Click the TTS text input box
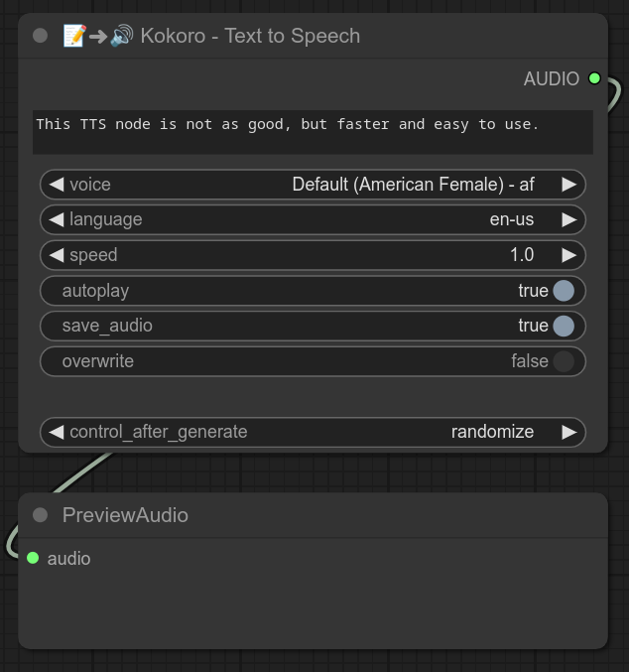The width and height of the screenshot is (629, 672). [x=313, y=131]
